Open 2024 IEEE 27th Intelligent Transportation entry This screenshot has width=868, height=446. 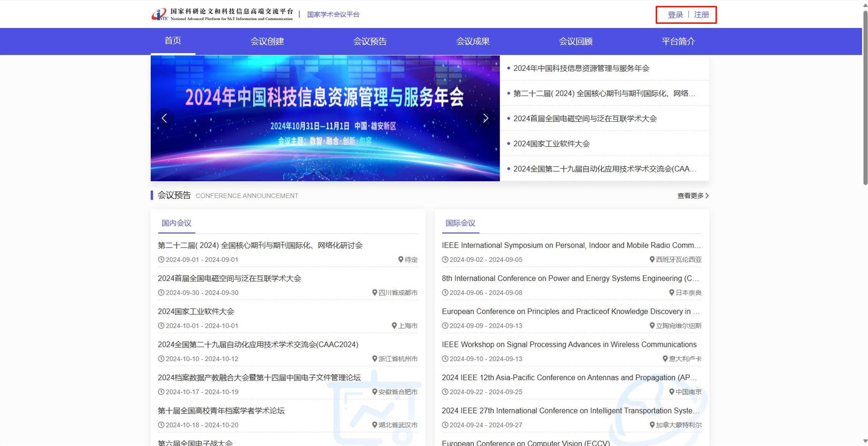(x=571, y=411)
